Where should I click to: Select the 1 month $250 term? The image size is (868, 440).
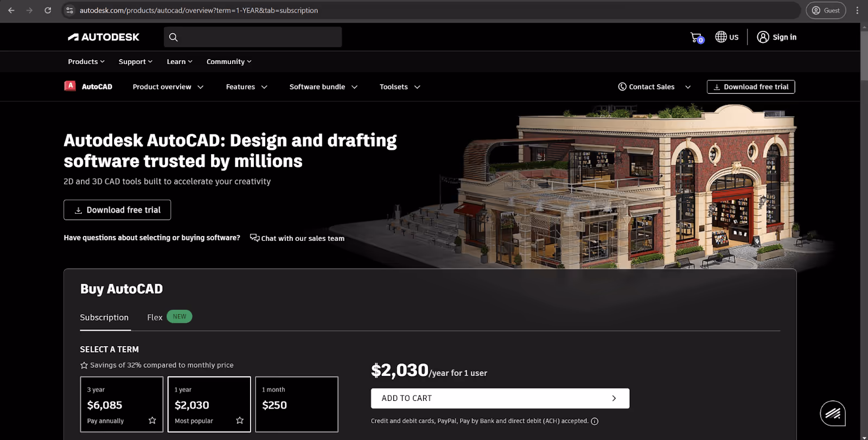tap(297, 404)
